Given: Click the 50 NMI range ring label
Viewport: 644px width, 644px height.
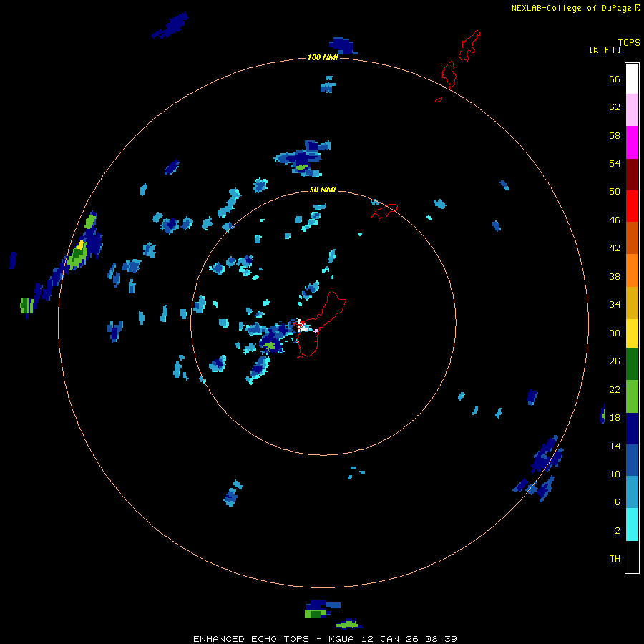Looking at the screenshot, I should pyautogui.click(x=323, y=190).
